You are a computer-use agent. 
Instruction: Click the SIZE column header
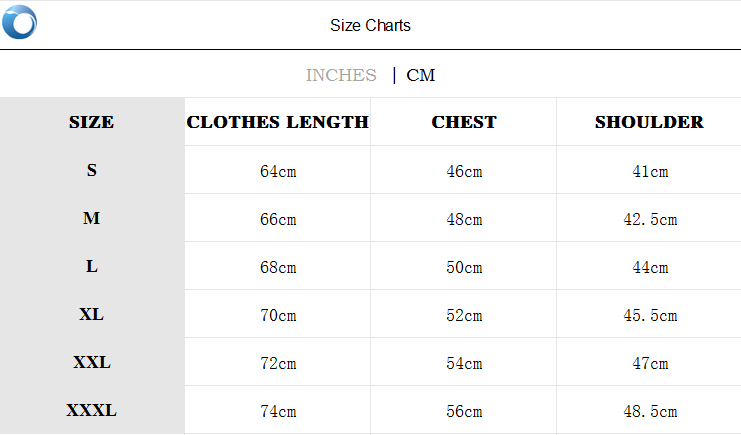[91, 122]
